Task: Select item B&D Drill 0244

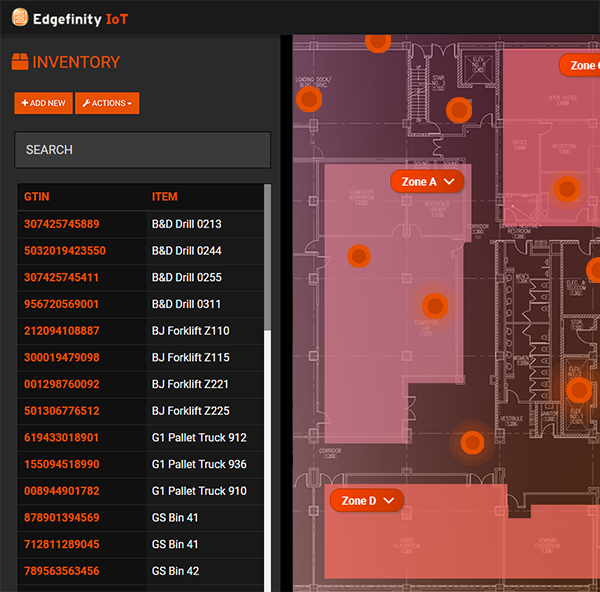Action: point(187,251)
